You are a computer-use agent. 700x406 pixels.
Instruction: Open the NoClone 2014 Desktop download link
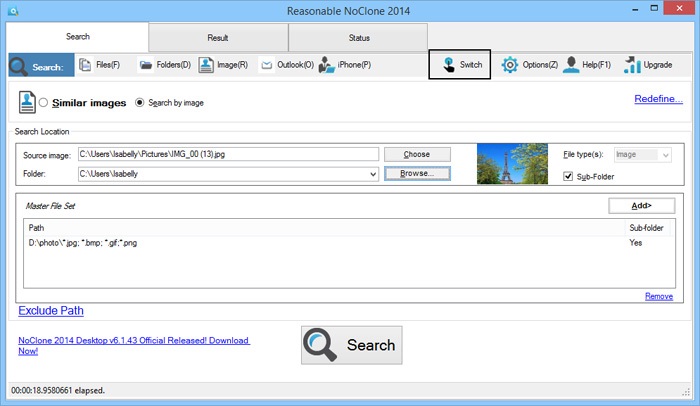click(134, 346)
